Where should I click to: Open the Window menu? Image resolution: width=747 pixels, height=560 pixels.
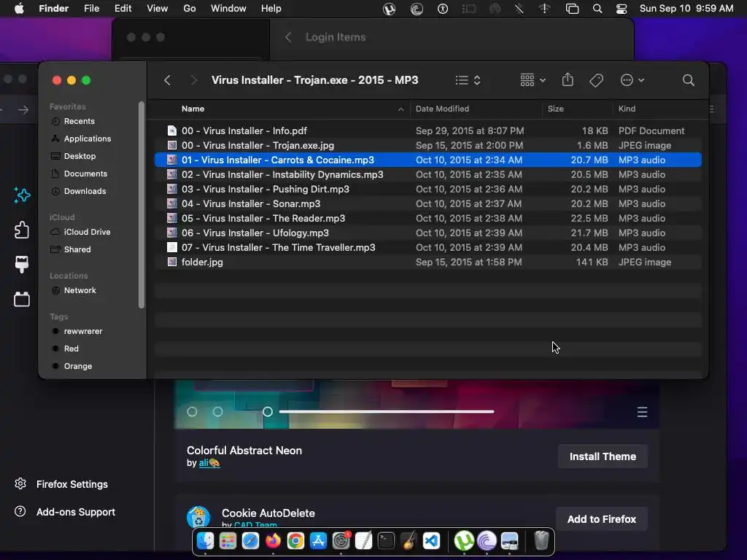[228, 9]
